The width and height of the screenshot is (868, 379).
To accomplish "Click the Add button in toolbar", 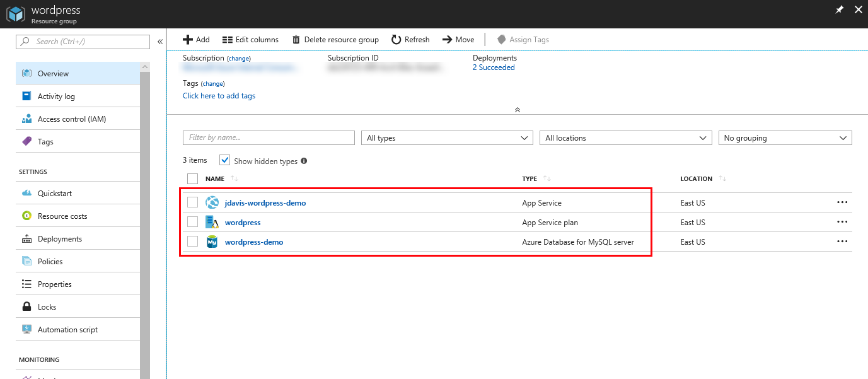I will 196,40.
